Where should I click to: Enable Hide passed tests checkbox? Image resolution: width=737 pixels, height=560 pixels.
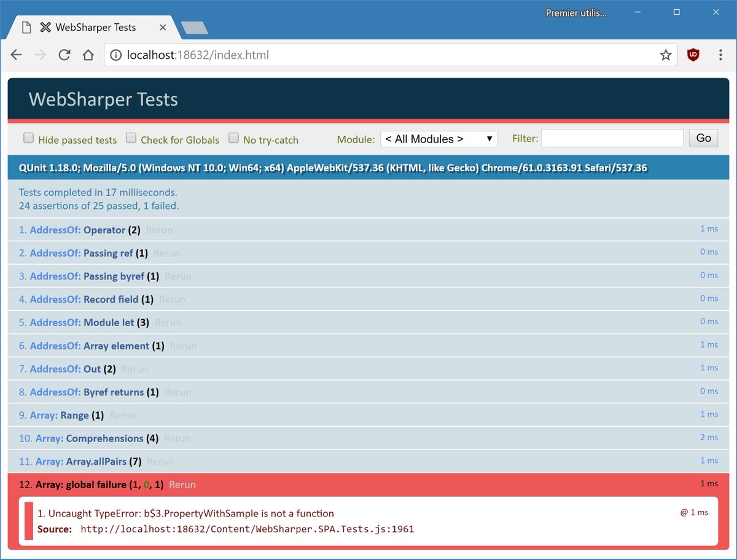[28, 138]
